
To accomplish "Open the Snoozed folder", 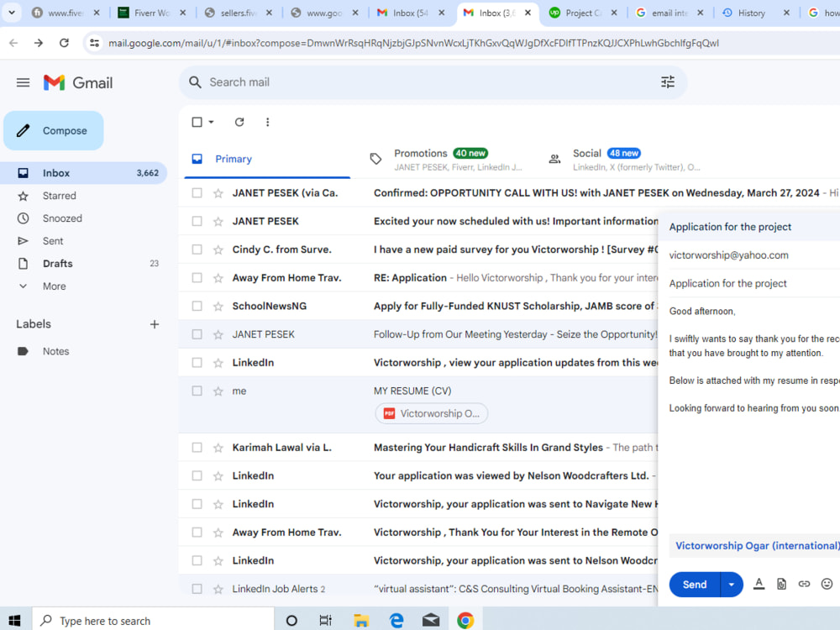I will (x=84, y=218).
